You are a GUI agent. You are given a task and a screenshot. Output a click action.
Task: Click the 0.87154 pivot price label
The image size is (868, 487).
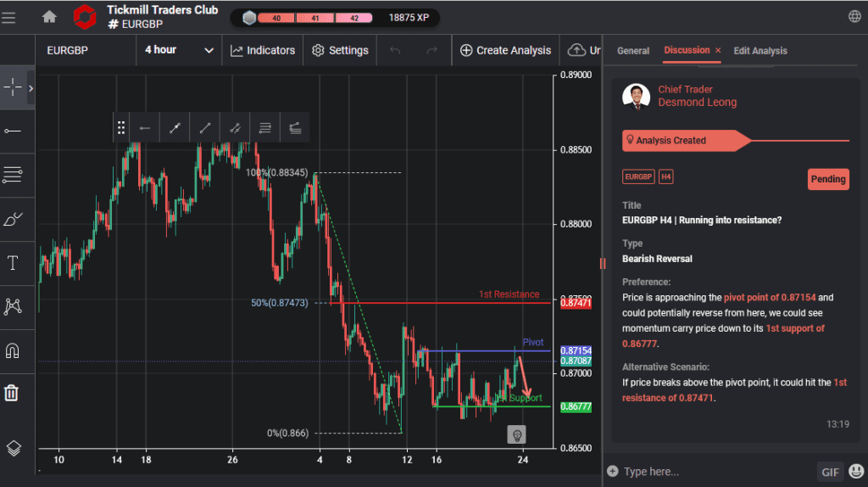(x=576, y=350)
